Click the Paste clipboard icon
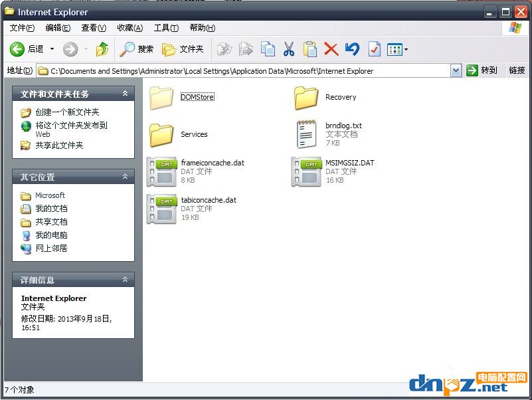Image resolution: width=532 pixels, height=400 pixels. 310,49
